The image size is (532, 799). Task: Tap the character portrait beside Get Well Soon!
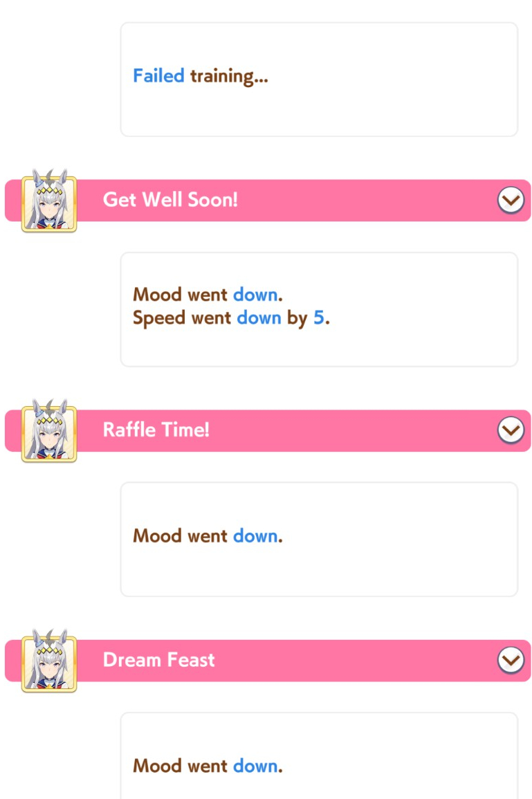[x=49, y=201]
